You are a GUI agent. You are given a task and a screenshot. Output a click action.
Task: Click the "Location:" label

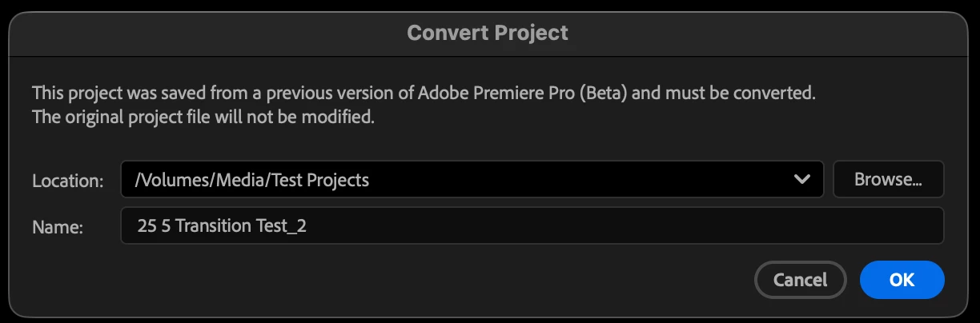[68, 181]
